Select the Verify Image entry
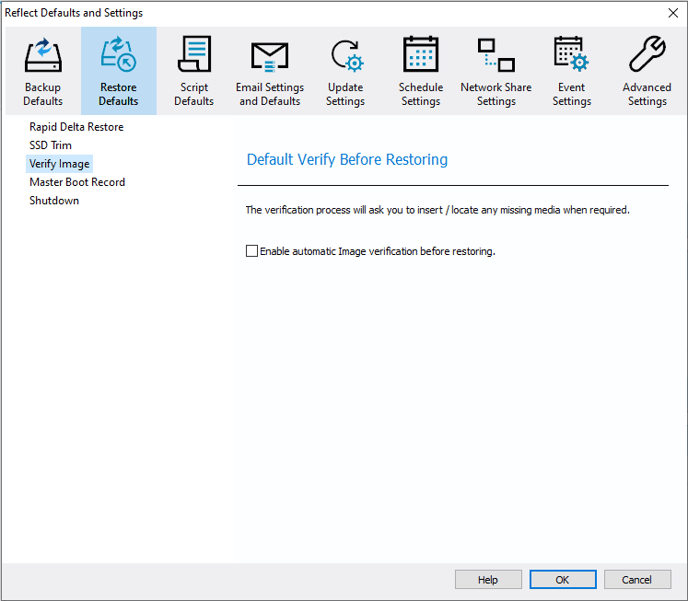The width and height of the screenshot is (688, 601). pos(59,164)
